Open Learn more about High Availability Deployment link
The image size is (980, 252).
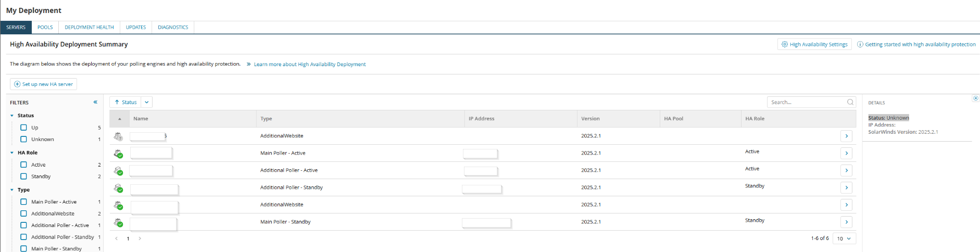(x=310, y=64)
